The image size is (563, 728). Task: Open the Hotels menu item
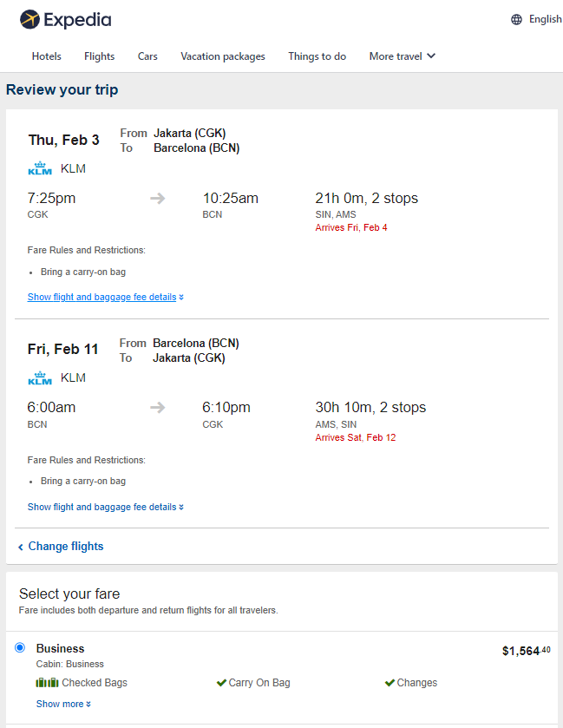pos(47,56)
